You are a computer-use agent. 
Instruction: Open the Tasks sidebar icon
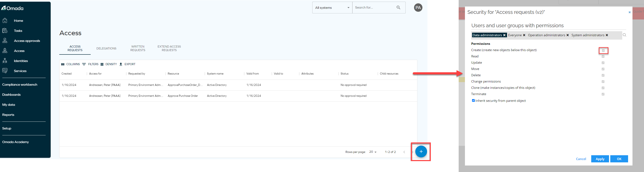pyautogui.click(x=5, y=31)
